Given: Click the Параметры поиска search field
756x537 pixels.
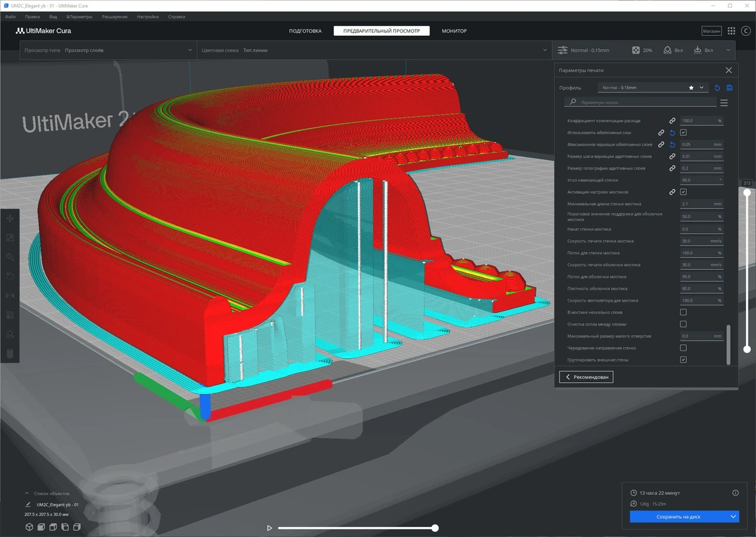Looking at the screenshot, I should [x=640, y=102].
